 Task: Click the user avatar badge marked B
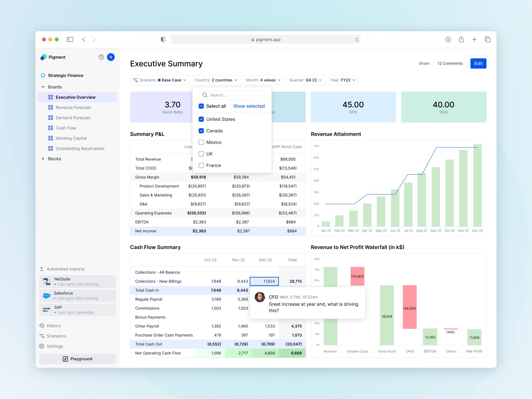click(x=110, y=57)
